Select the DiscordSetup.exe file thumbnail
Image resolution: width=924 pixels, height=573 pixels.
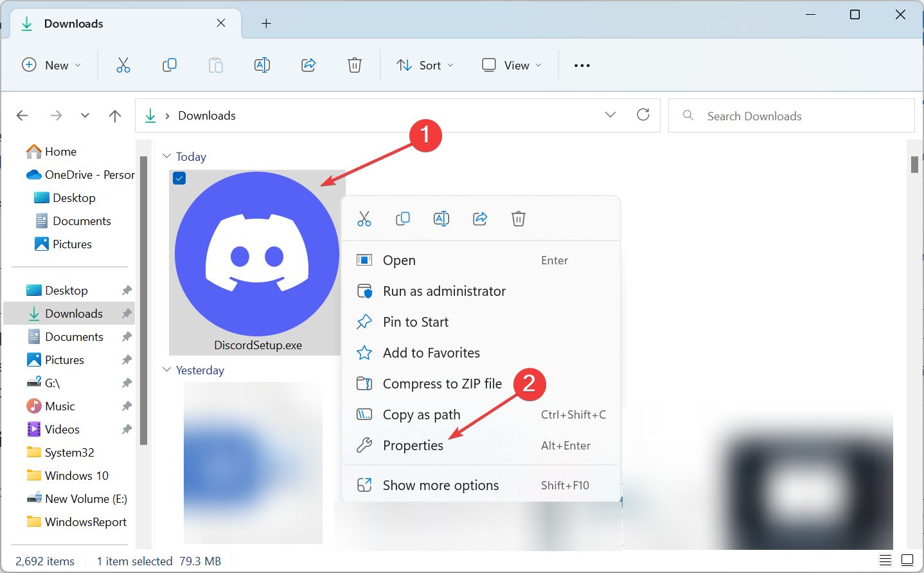click(257, 254)
